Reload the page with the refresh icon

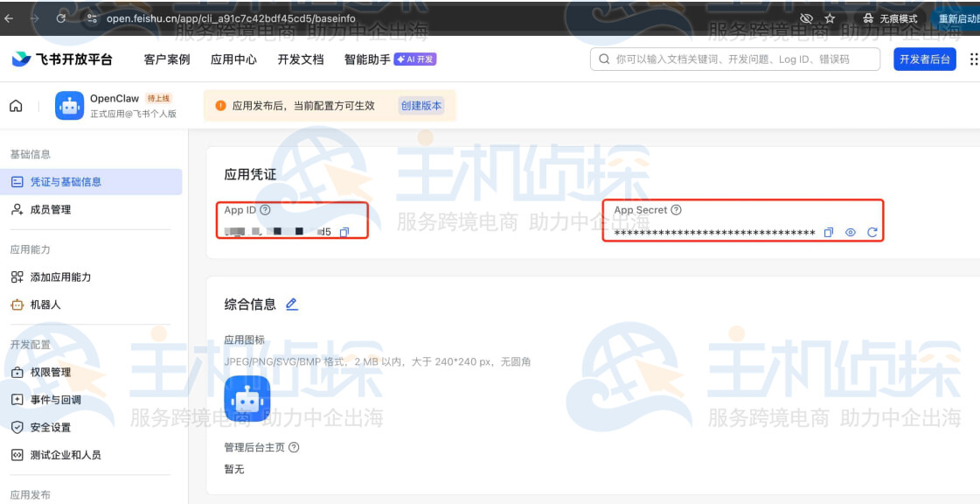pos(60,18)
